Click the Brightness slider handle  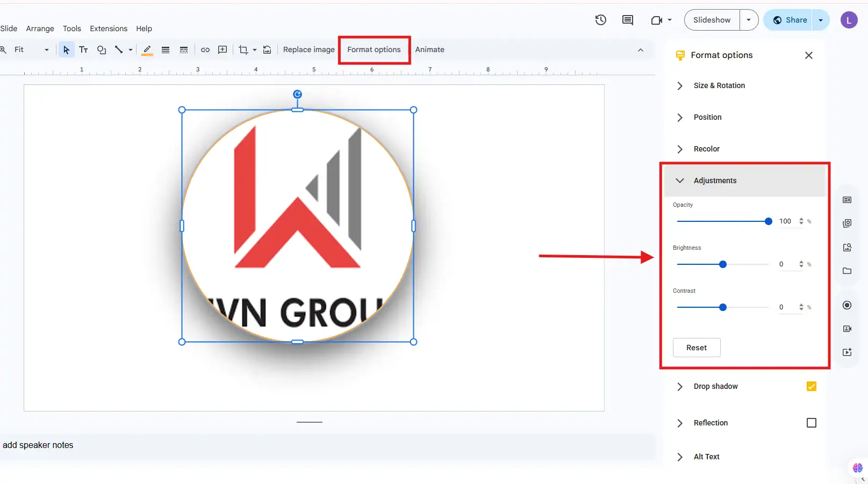pyautogui.click(x=723, y=264)
